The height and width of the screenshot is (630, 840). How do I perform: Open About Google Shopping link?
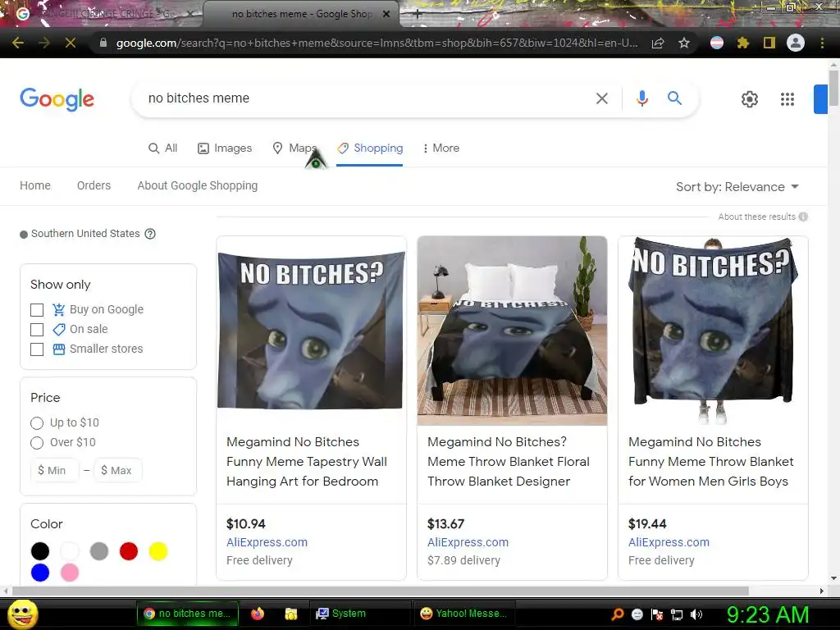tap(197, 185)
